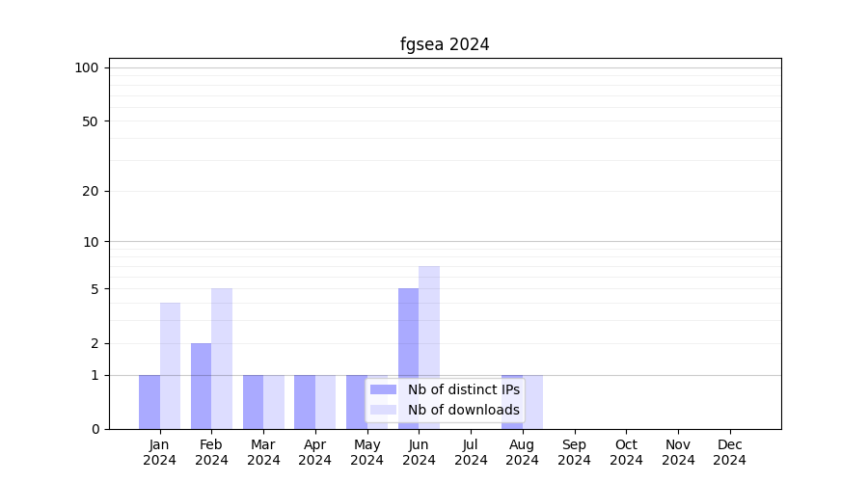The width and height of the screenshot is (868, 482).
Task: Click the "20" y-axis tick label
Action: point(91,191)
